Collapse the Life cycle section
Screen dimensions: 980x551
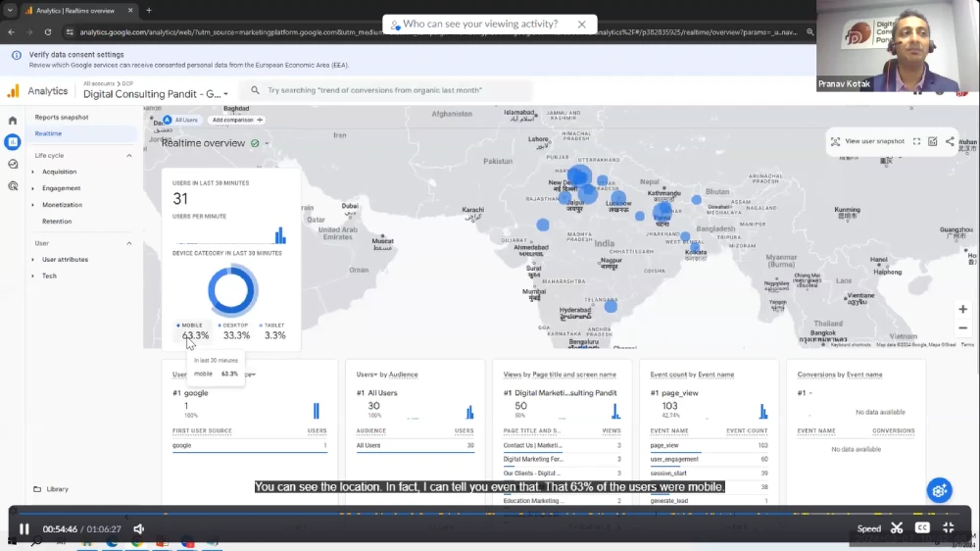[128, 156]
